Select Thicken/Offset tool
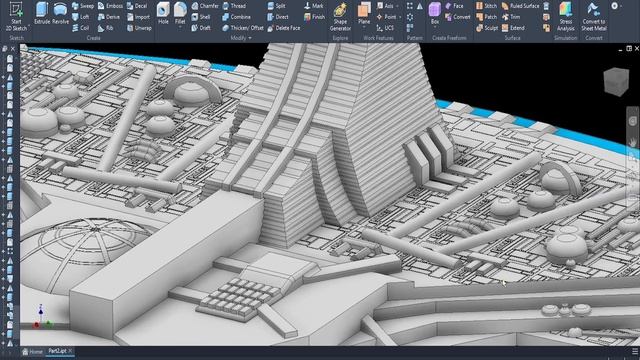Viewport: 640px width, 360px height. (x=243, y=28)
